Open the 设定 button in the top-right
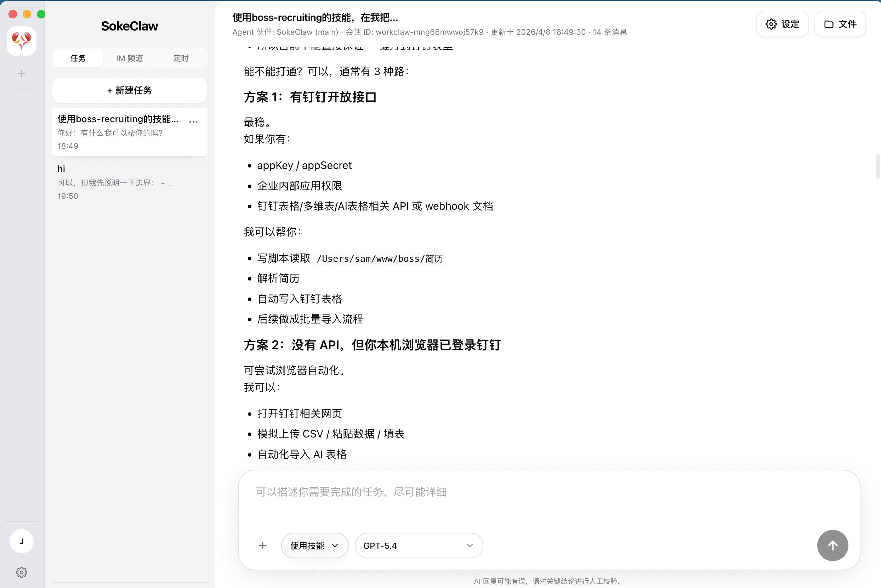This screenshot has width=881, height=588. coord(782,24)
